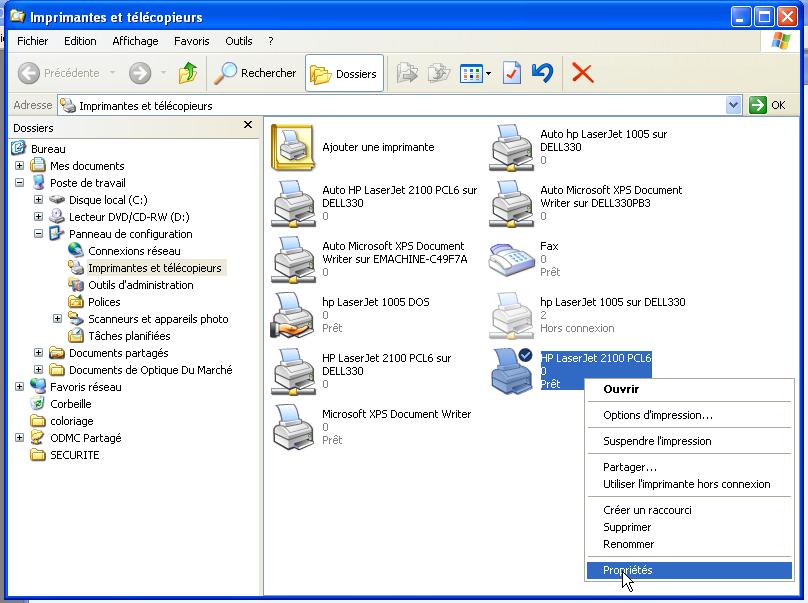The image size is (808, 603).
Task: Select Microsoft XPS Document Writer printer icon
Action: click(x=293, y=427)
